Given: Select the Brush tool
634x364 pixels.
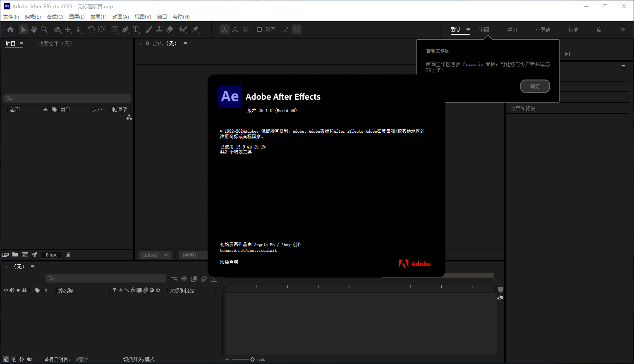Looking at the screenshot, I should (149, 29).
